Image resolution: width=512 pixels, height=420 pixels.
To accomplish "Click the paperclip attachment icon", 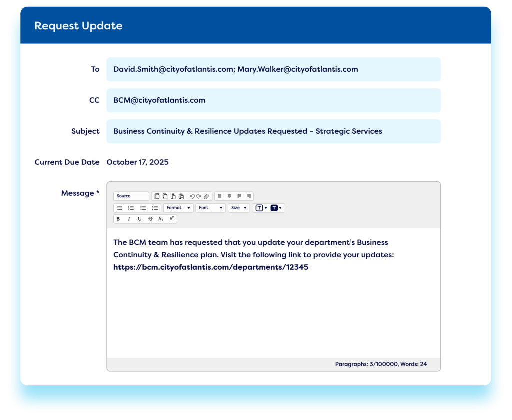I will tap(207, 196).
